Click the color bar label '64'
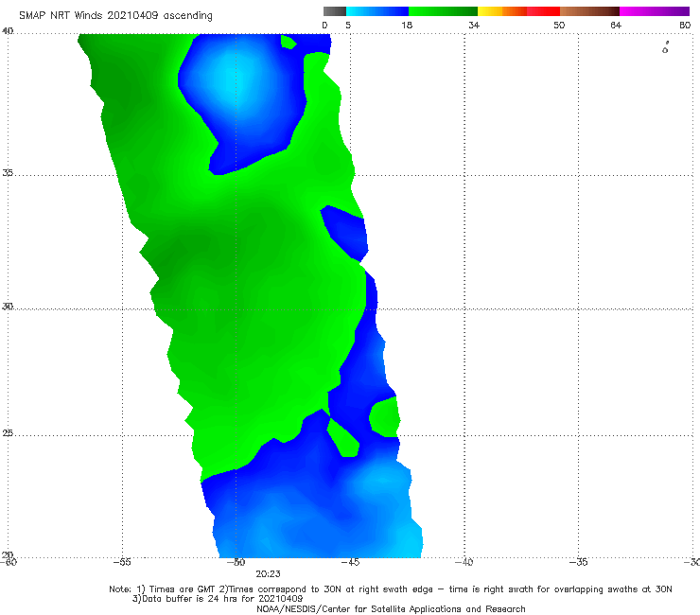 [x=616, y=25]
